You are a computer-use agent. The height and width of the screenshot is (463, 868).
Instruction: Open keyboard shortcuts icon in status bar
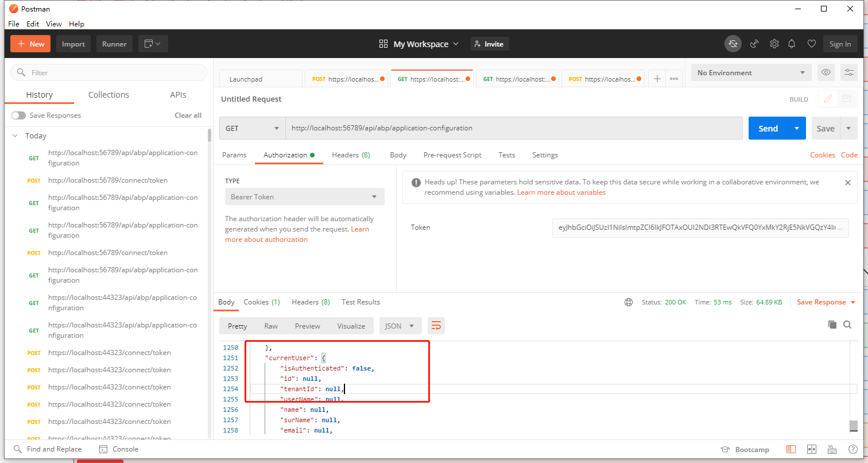832,449
